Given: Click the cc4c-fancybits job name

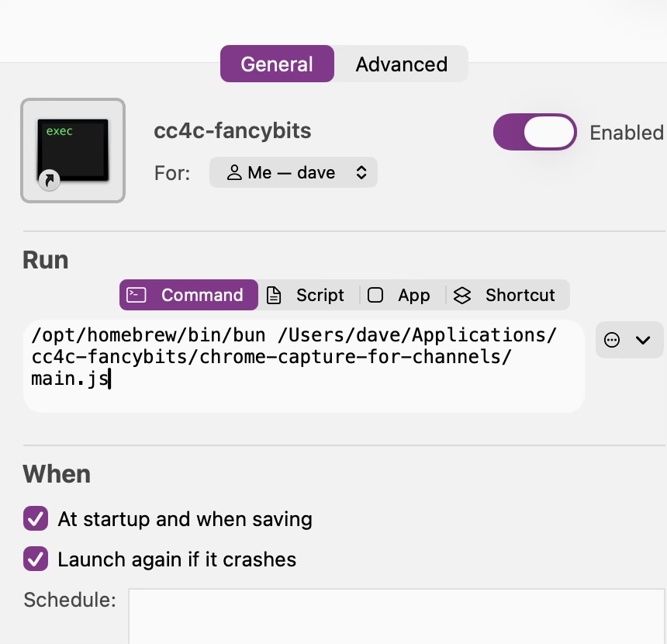Looking at the screenshot, I should click(233, 130).
